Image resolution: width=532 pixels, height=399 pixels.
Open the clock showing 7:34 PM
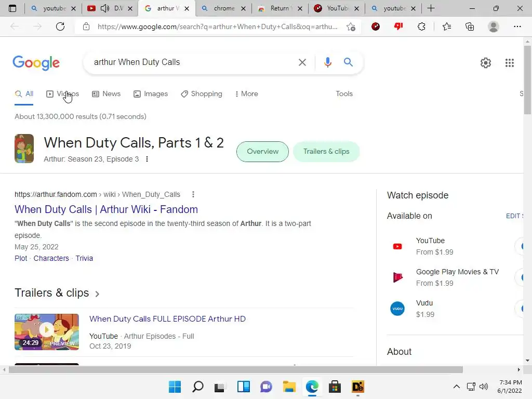(x=510, y=387)
